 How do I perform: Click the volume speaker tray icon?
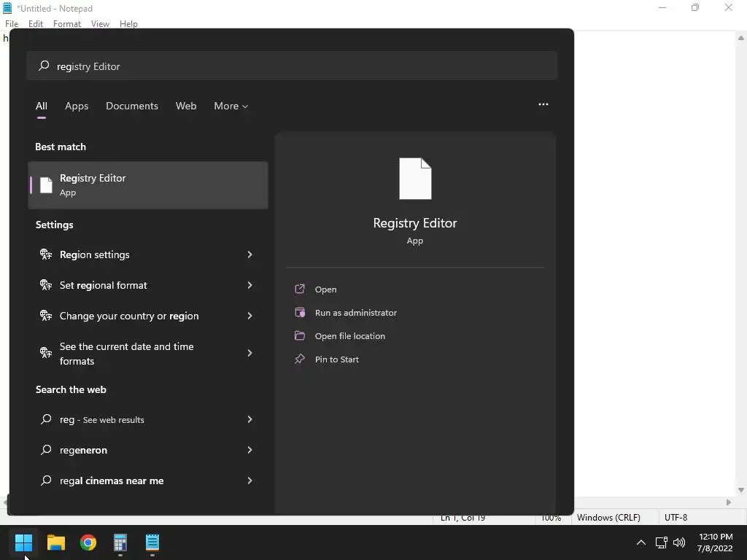(x=679, y=542)
